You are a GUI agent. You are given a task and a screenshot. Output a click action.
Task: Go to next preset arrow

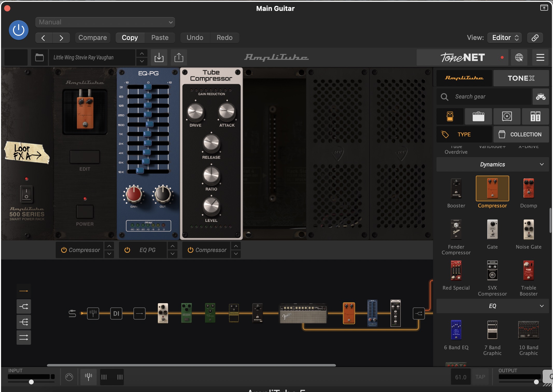61,38
